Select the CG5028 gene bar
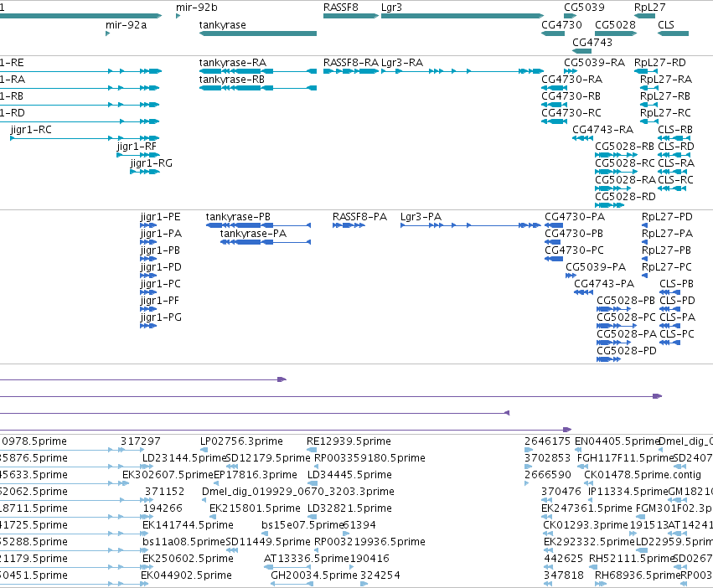 point(616,34)
